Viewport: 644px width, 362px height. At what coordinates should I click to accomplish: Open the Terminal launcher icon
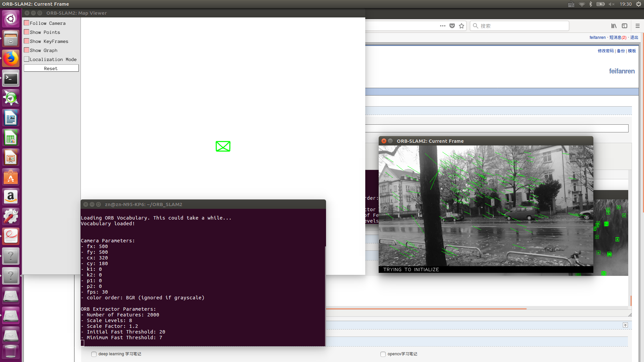pyautogui.click(x=11, y=78)
